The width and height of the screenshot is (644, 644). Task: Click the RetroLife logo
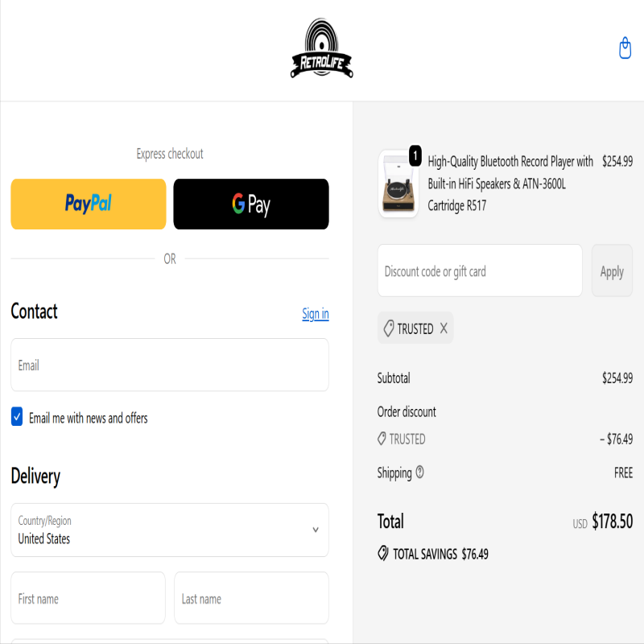click(x=321, y=48)
